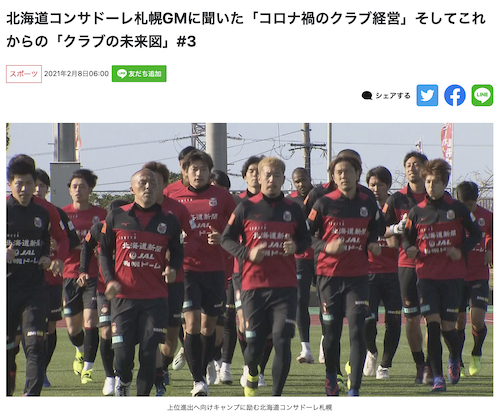Click the photo caption 上位進出へ向けキャンプに励む
The image size is (500, 416).
click(213, 407)
